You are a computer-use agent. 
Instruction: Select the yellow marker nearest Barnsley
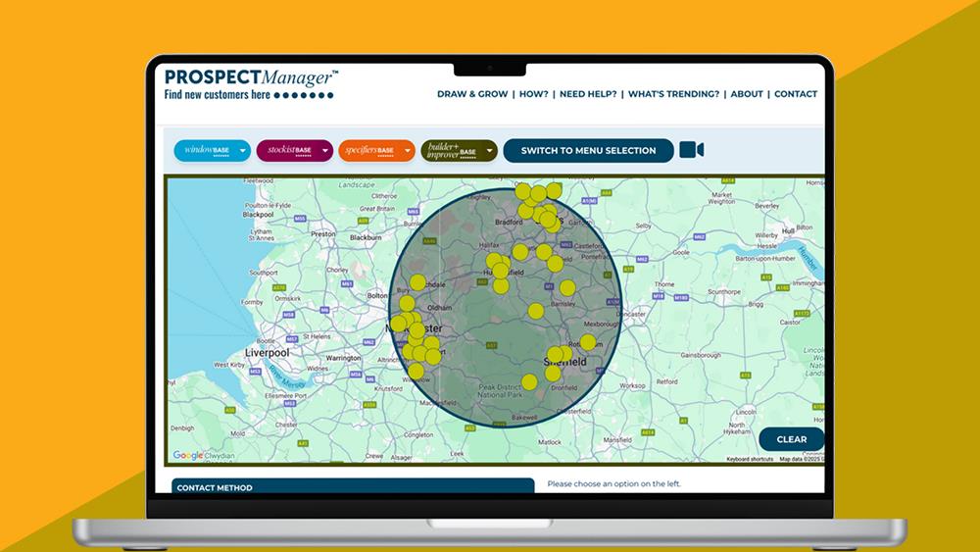click(x=567, y=288)
